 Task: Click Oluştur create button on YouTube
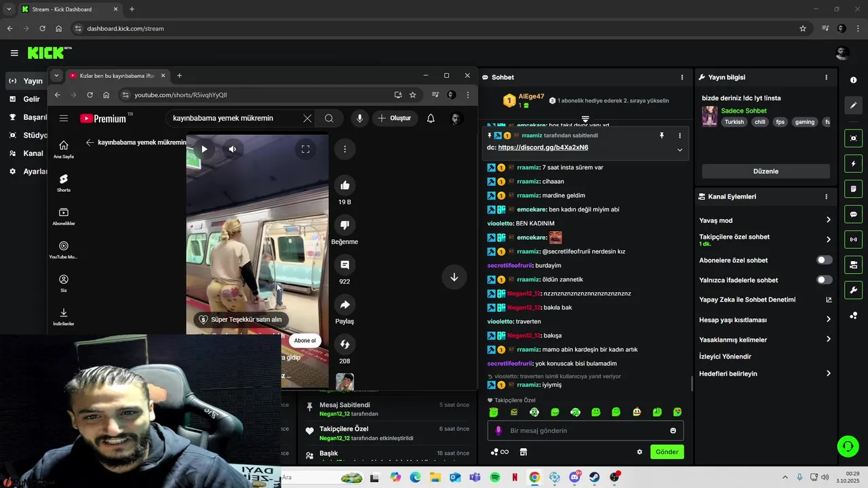(x=395, y=118)
